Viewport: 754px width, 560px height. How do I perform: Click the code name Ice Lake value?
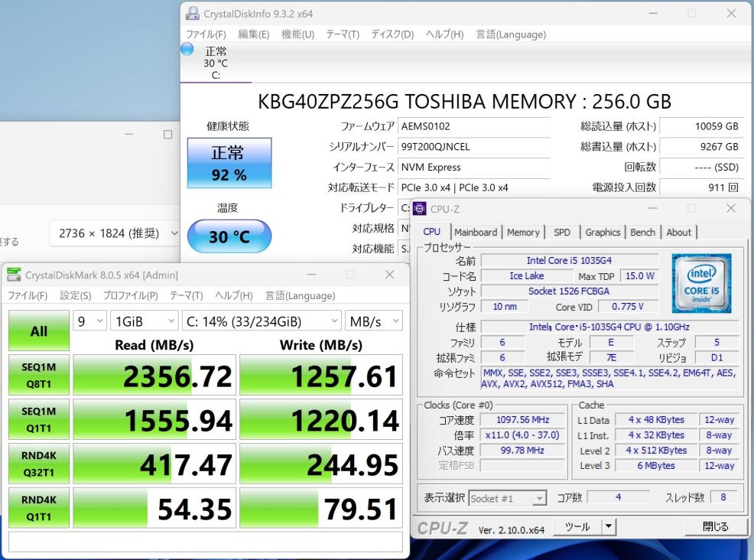click(527, 275)
